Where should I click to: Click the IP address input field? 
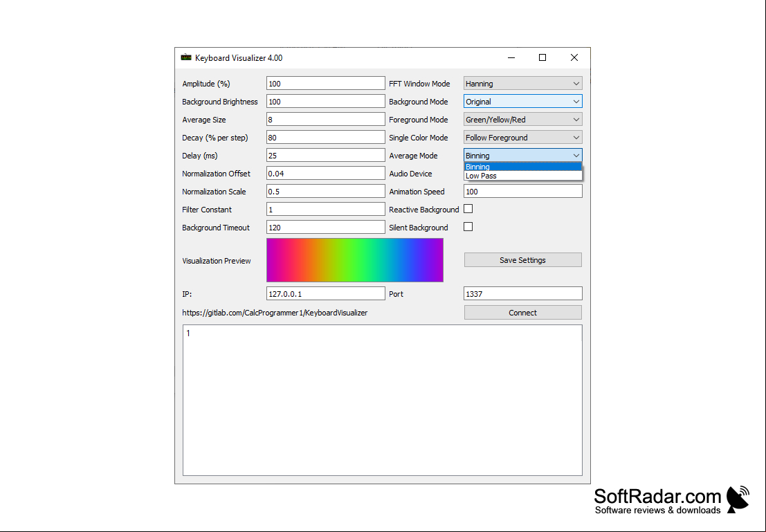point(326,293)
